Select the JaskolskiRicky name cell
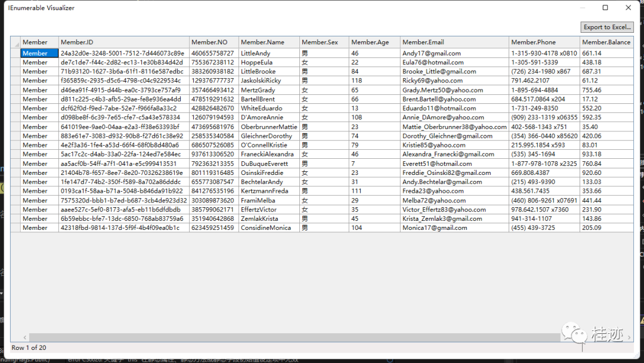 coord(269,81)
